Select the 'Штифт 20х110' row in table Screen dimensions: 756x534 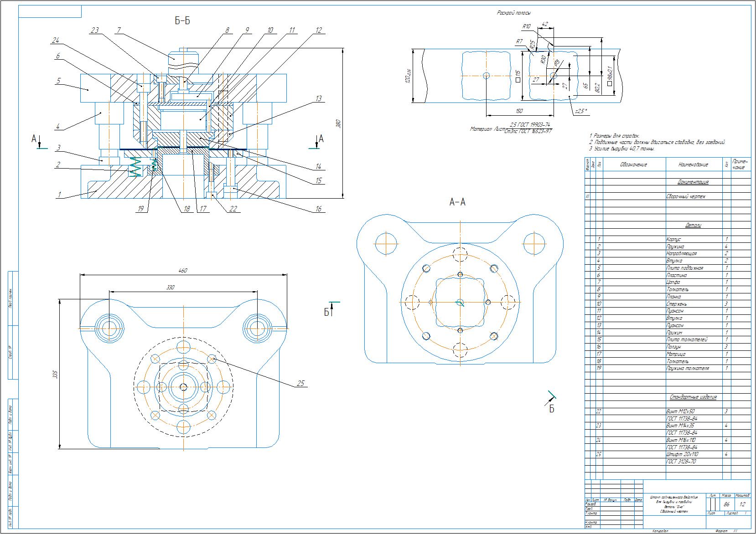(682, 454)
